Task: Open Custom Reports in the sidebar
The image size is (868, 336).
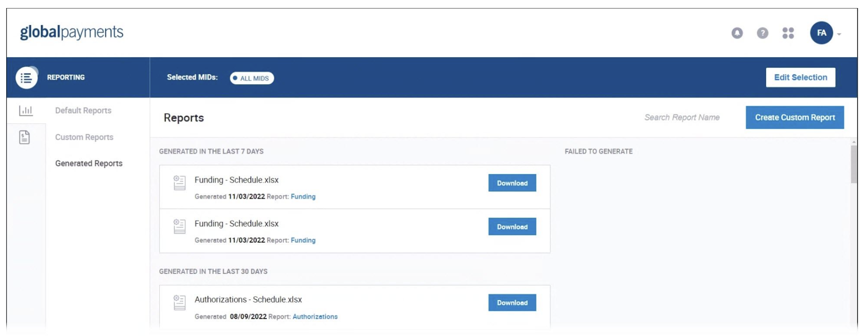Action: point(84,137)
